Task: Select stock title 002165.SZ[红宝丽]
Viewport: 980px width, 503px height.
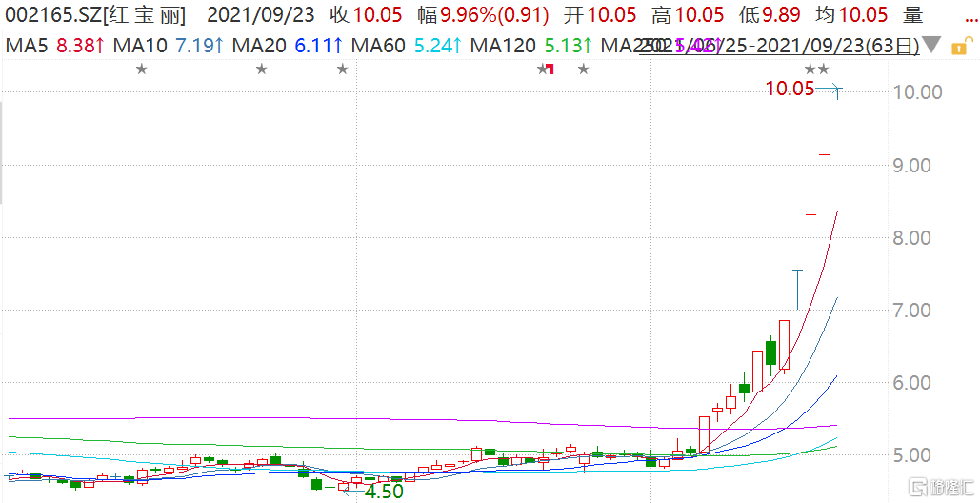Action: [95, 15]
